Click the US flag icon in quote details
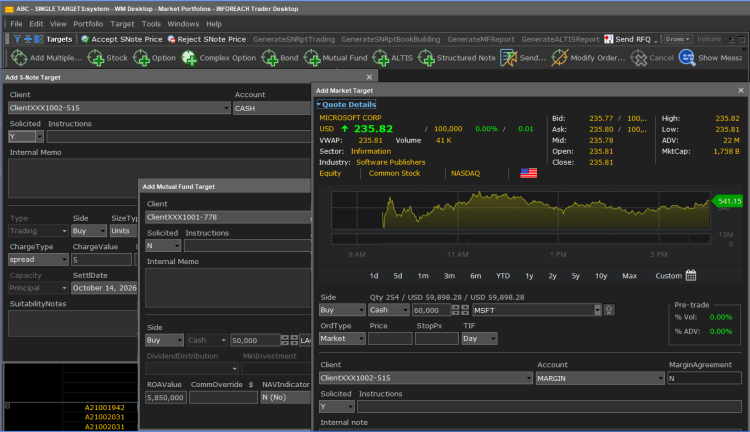Image resolution: width=750 pixels, height=432 pixels. tap(529, 173)
